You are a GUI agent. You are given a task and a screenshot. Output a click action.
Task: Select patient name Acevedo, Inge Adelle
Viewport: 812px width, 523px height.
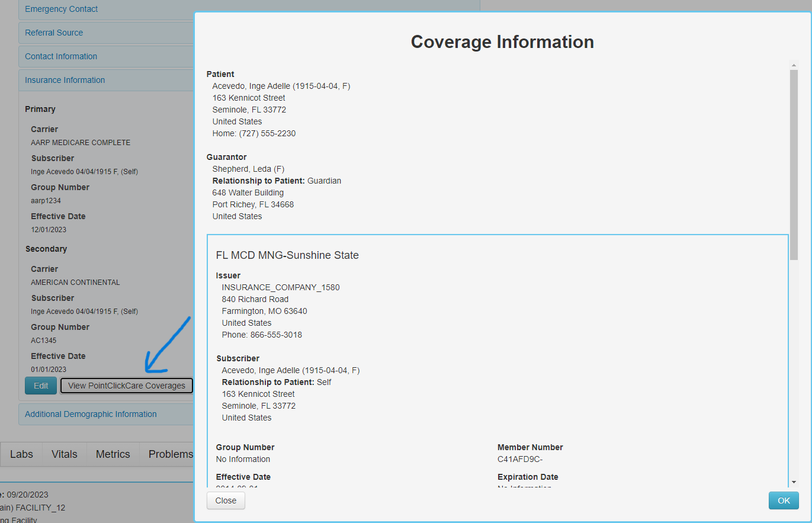click(281, 85)
